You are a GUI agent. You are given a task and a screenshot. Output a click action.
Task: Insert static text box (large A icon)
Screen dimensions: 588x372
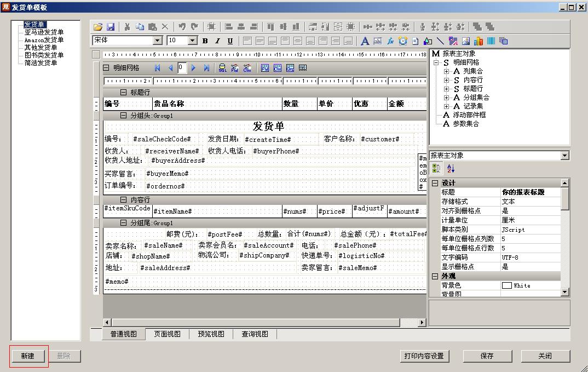pyautogui.click(x=365, y=41)
